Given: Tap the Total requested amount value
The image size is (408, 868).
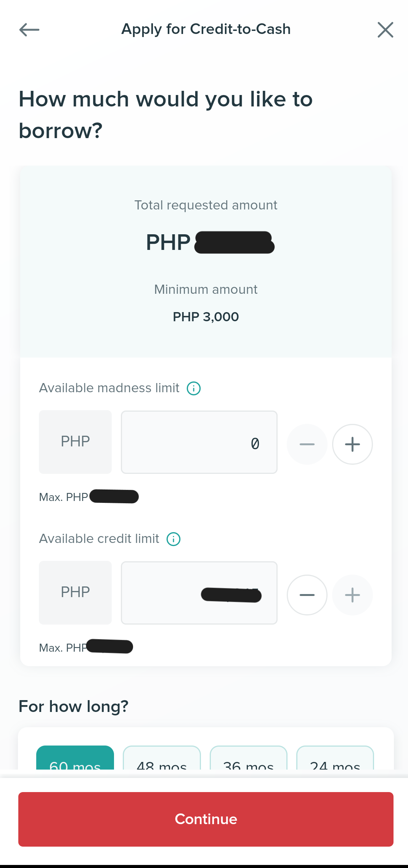Looking at the screenshot, I should [x=210, y=242].
